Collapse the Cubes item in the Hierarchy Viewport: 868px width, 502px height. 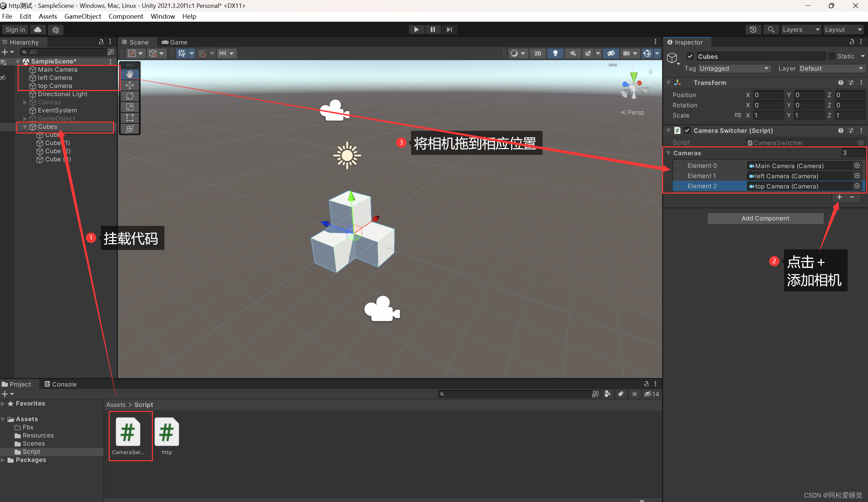click(24, 127)
